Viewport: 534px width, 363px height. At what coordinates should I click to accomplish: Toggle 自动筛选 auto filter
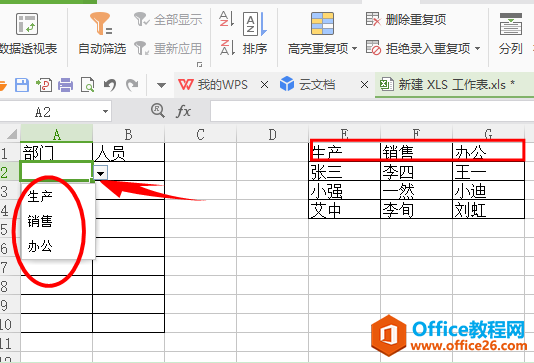102,34
